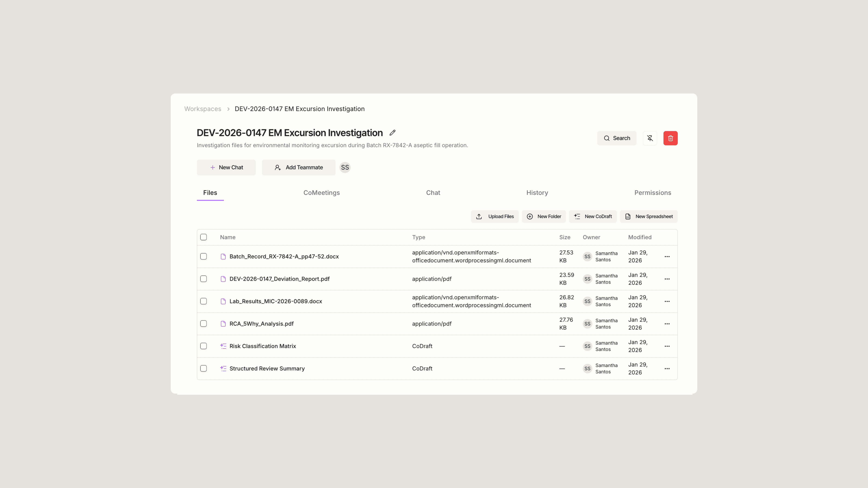The image size is (868, 488).
Task: Click the unpin workspace icon
Action: tap(650, 138)
